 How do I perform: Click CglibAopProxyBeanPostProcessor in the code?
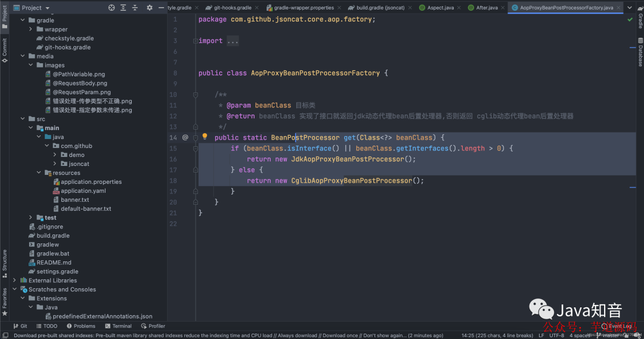[x=352, y=180]
